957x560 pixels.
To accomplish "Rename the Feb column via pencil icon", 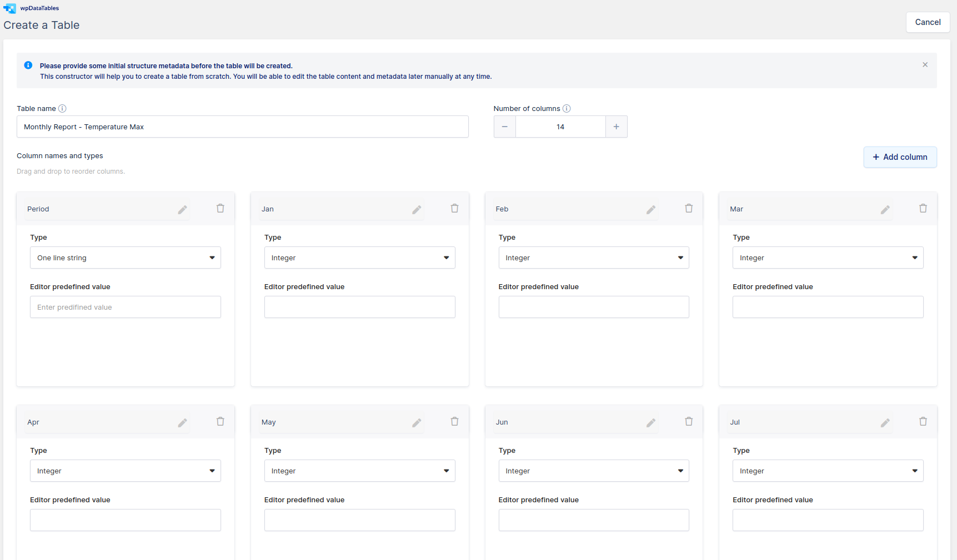I will point(651,209).
